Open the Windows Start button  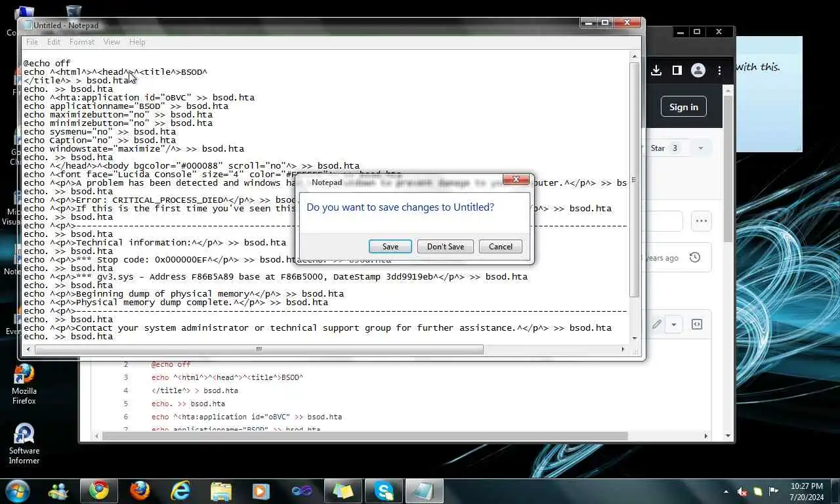(x=17, y=491)
